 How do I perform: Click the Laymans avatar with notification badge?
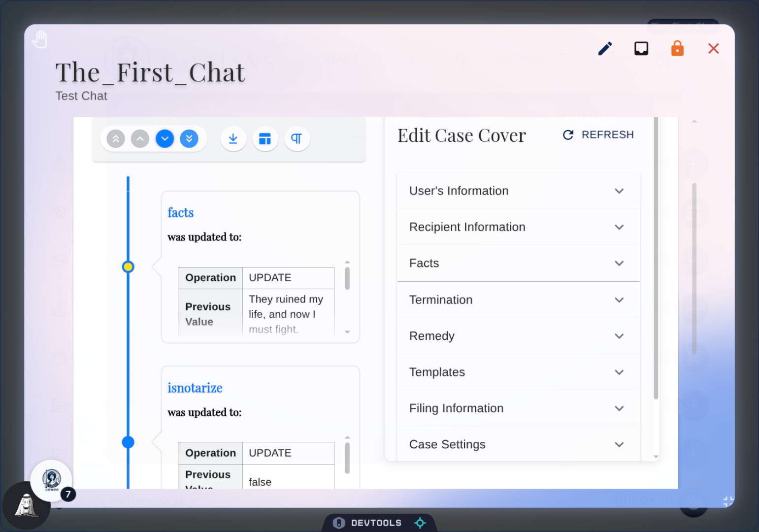coord(51,481)
